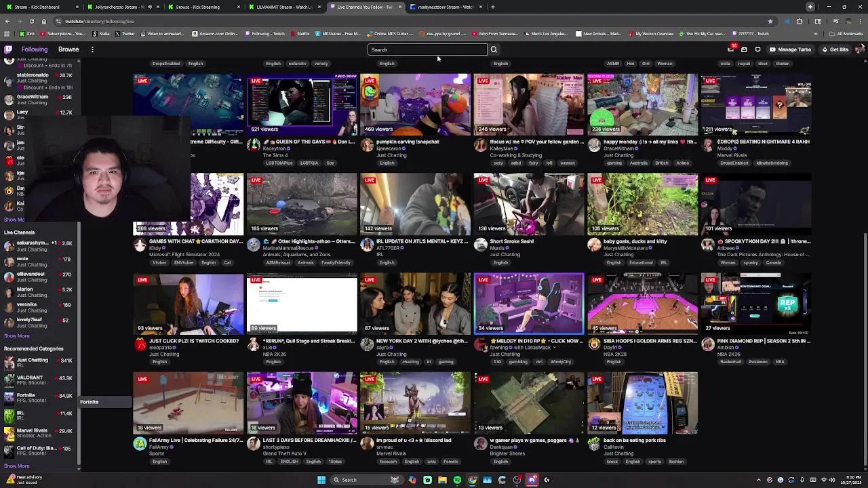
Task: Open the FailArmy Live stream thumbnail
Action: (x=189, y=403)
